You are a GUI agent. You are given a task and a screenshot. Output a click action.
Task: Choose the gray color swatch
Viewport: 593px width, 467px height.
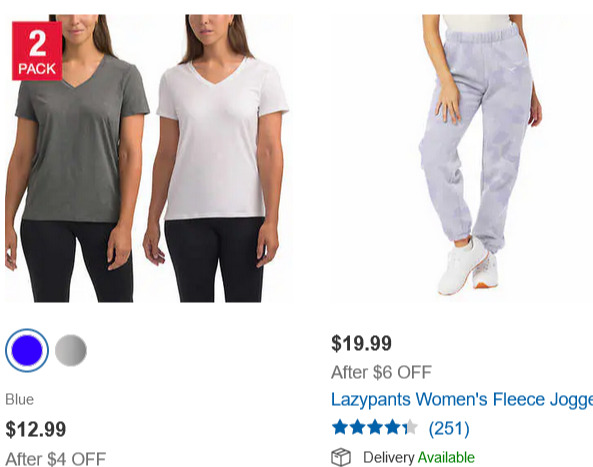pos(71,350)
